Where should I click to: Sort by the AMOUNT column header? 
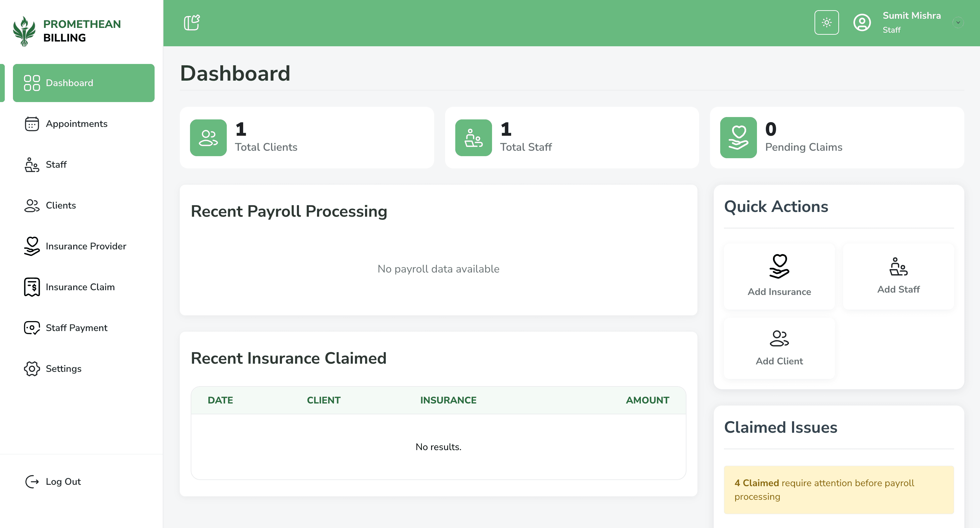[x=648, y=400]
